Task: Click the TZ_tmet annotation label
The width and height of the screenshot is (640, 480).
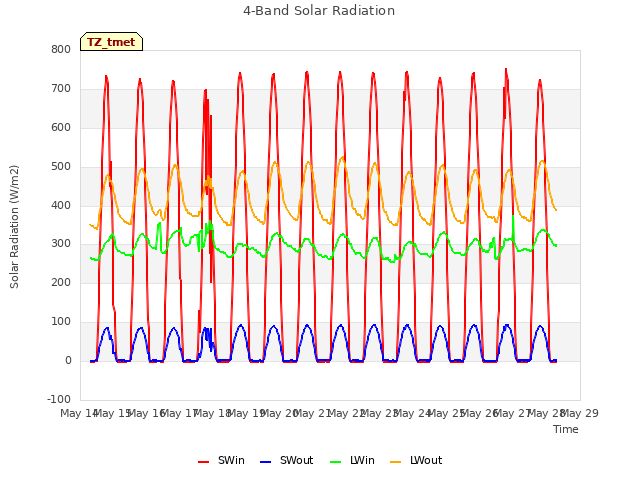Action: (x=111, y=42)
